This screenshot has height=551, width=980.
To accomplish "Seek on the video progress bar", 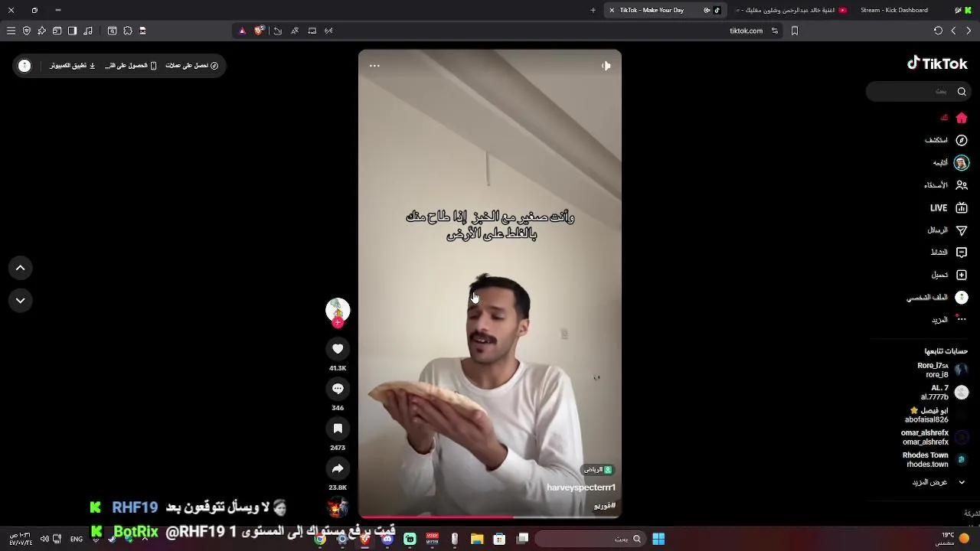I will [x=490, y=517].
